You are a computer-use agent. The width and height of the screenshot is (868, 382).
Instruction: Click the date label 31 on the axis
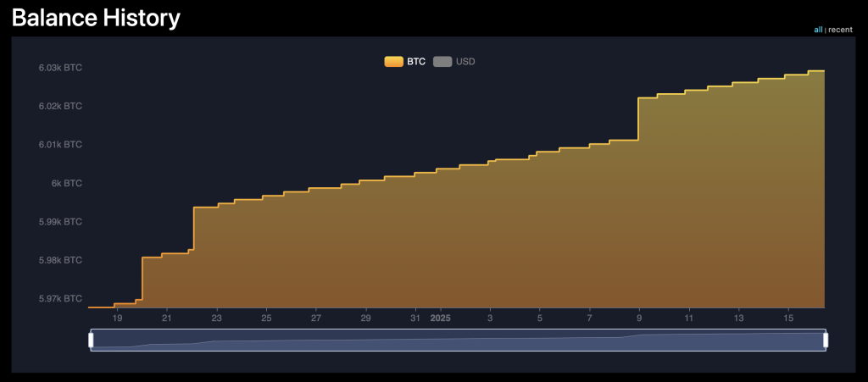(415, 318)
